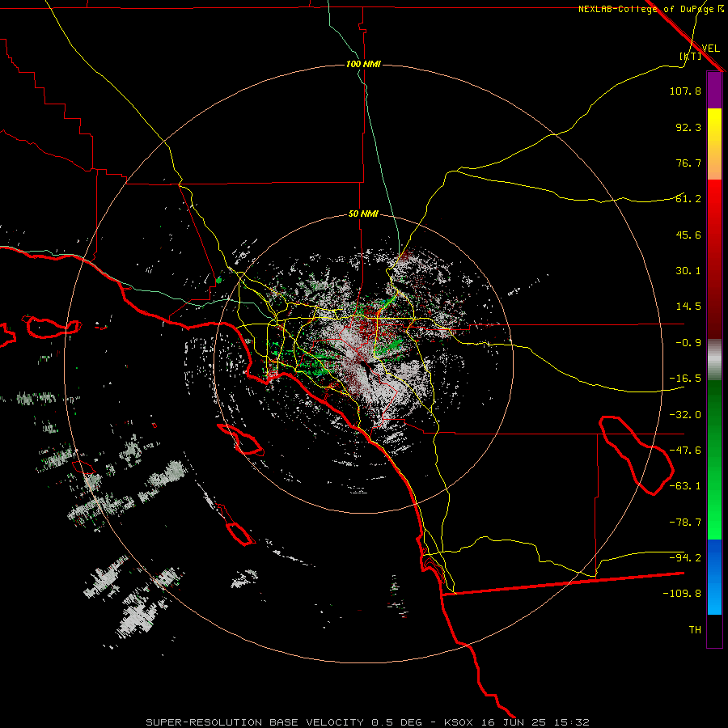Click the yellow-orange segment of the color bar
Screen dimensions: 728x728
point(714,144)
